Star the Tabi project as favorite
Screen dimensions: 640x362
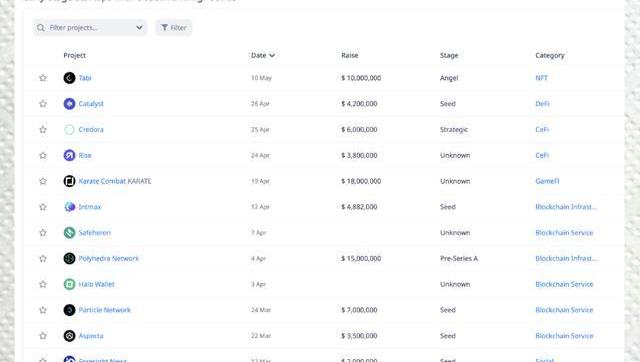tap(43, 78)
